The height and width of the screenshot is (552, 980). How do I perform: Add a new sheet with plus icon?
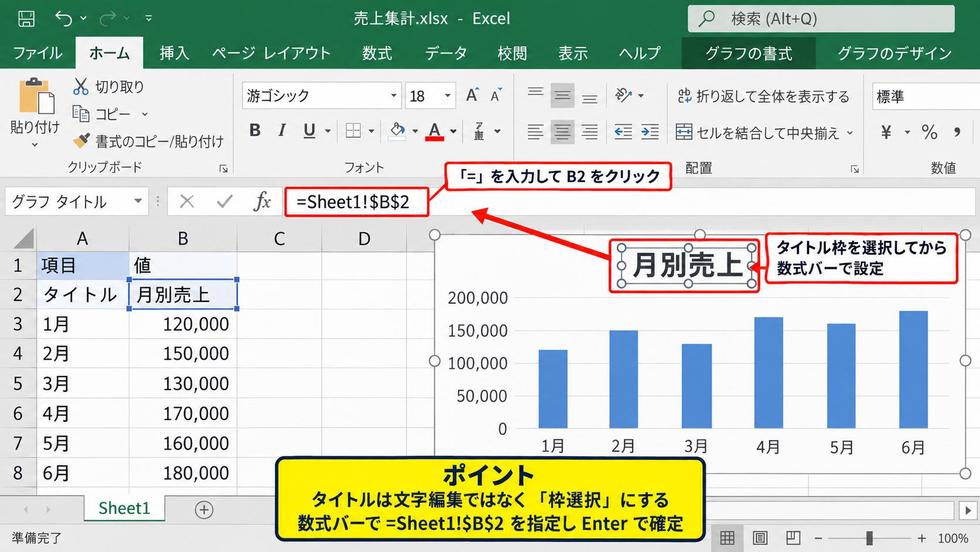pos(204,510)
